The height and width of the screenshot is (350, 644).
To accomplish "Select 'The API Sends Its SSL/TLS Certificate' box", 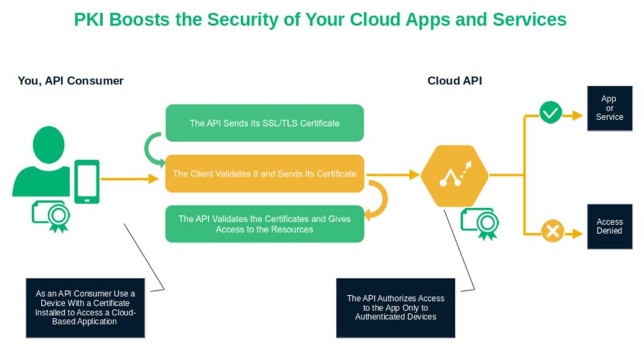I will pos(265,123).
